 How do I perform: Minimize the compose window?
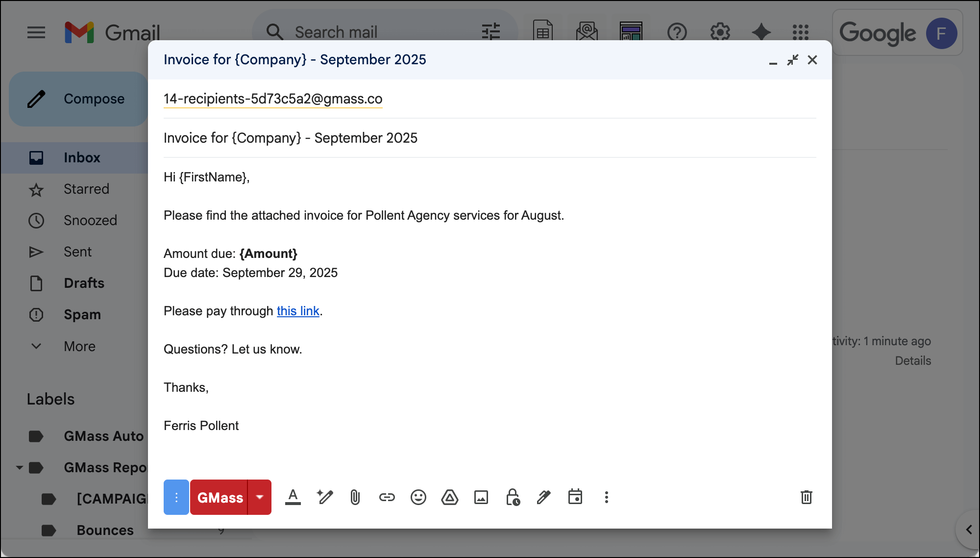point(773,60)
